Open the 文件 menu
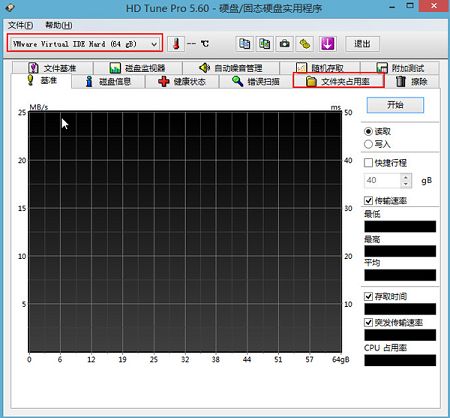The height and width of the screenshot is (418, 450). [20, 25]
